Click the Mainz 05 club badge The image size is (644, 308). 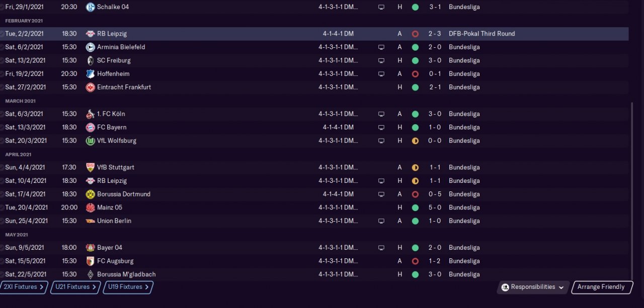tap(91, 208)
